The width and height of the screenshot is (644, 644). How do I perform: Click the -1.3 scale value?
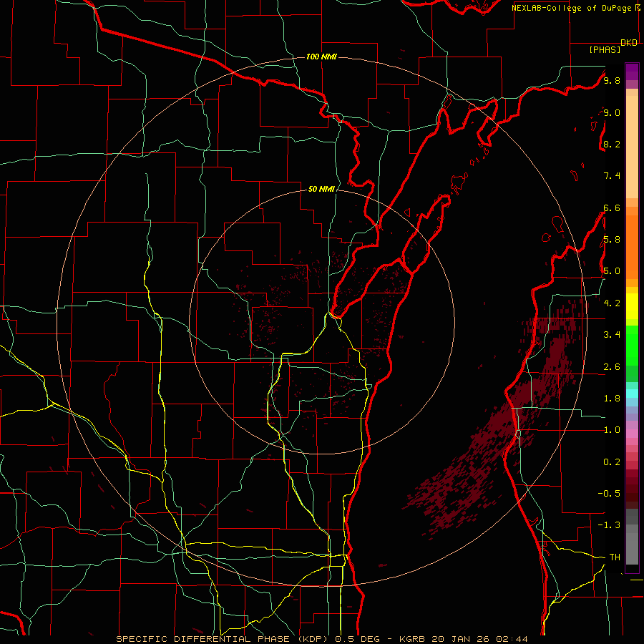(x=609, y=525)
